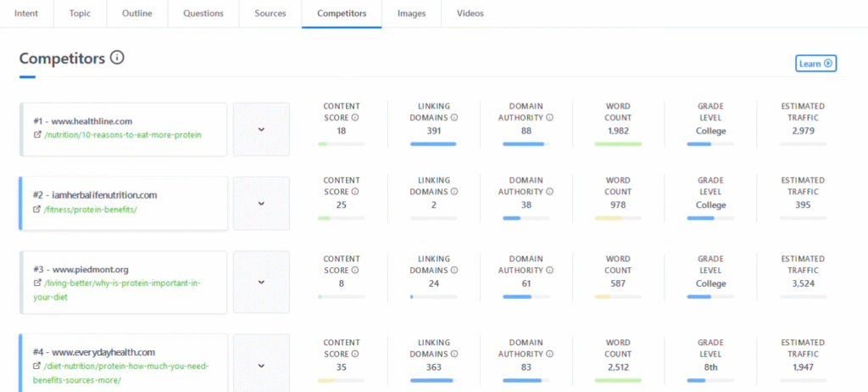868x392 pixels.
Task: Click Linking Domains info icon in everydayhealth row
Action: tap(454, 354)
